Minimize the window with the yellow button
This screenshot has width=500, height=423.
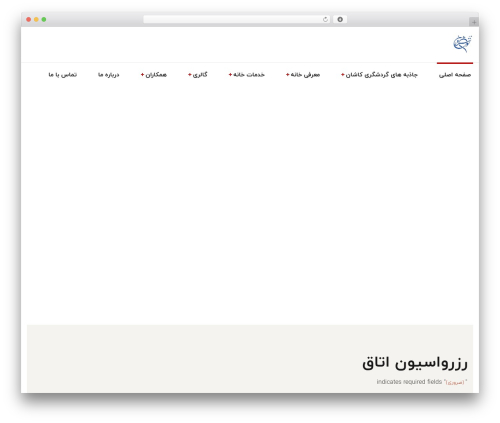pyautogui.click(x=36, y=19)
